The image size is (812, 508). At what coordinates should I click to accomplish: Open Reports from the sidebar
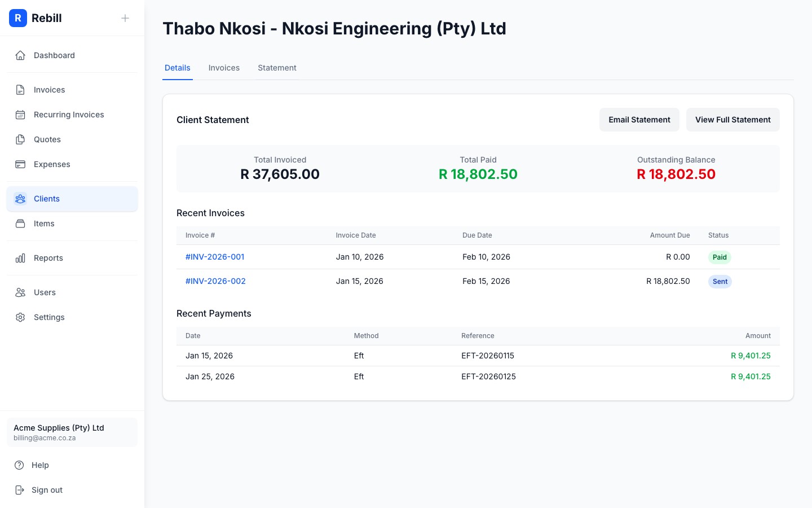[x=48, y=258]
